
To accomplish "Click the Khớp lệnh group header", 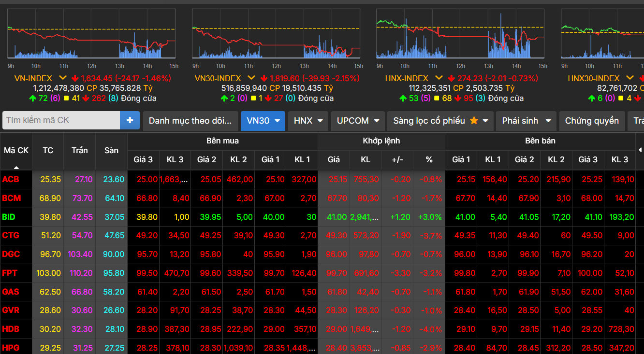I will pyautogui.click(x=381, y=141).
